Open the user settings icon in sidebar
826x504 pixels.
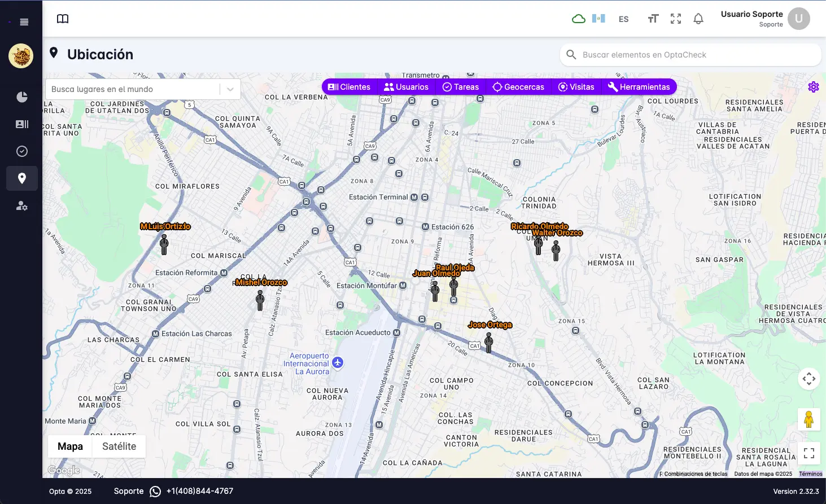22,205
